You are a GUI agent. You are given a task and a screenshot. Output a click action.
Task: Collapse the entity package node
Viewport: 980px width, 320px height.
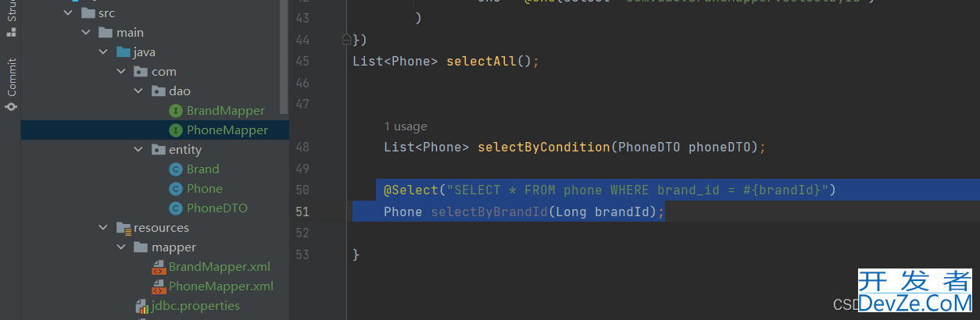tap(138, 150)
